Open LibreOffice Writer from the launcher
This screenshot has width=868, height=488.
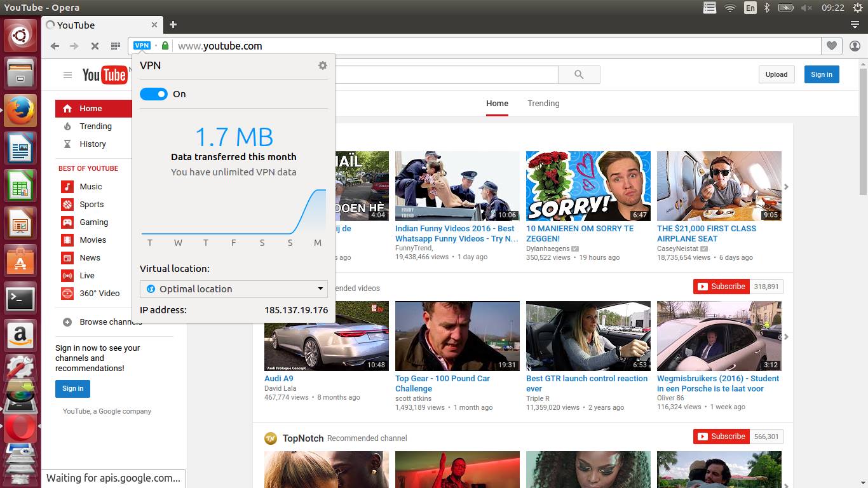pos(20,149)
